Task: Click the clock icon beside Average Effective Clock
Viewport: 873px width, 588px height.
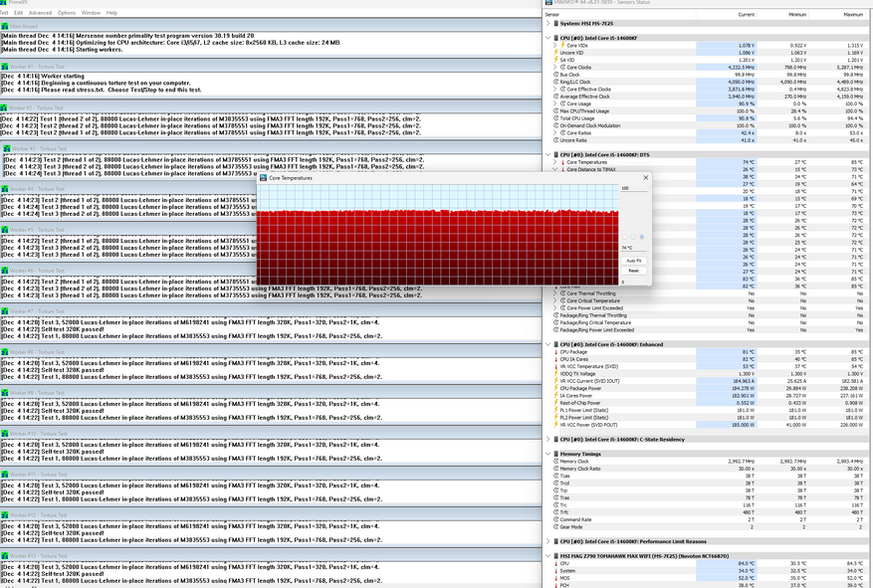Action: 555,97
